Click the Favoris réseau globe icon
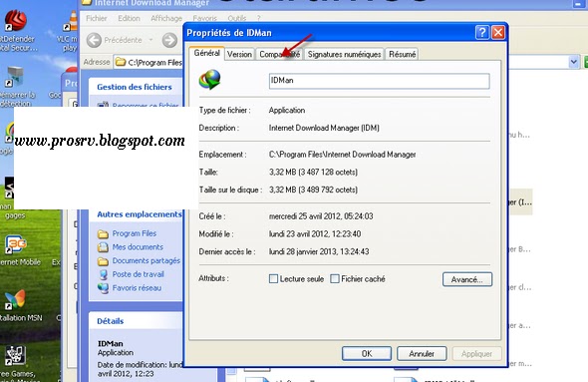 103,288
